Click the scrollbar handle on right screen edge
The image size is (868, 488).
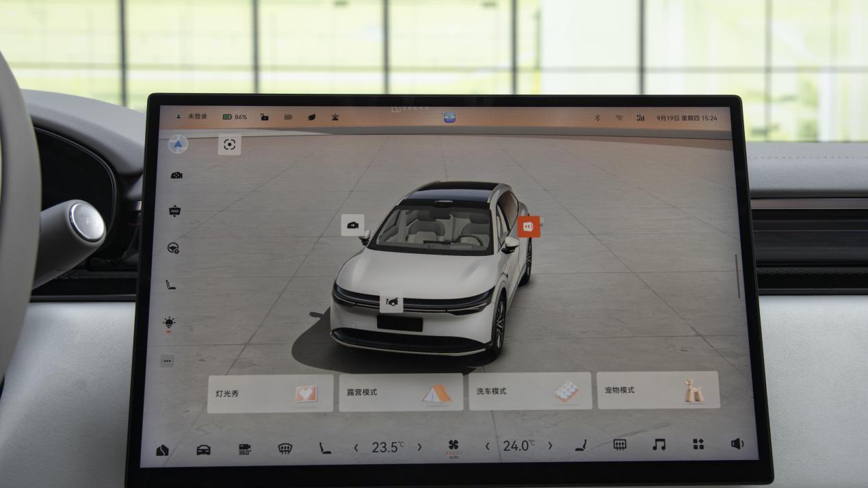[738, 276]
